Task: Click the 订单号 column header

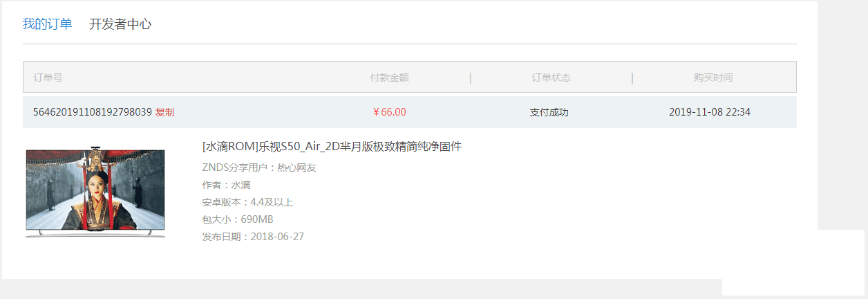Action: (x=48, y=78)
